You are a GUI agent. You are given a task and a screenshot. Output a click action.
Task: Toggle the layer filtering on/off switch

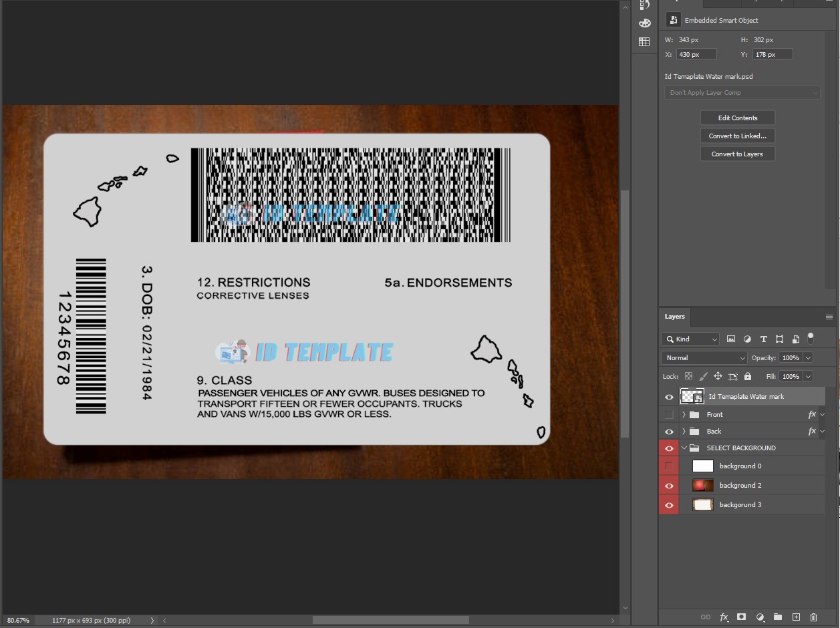point(811,338)
